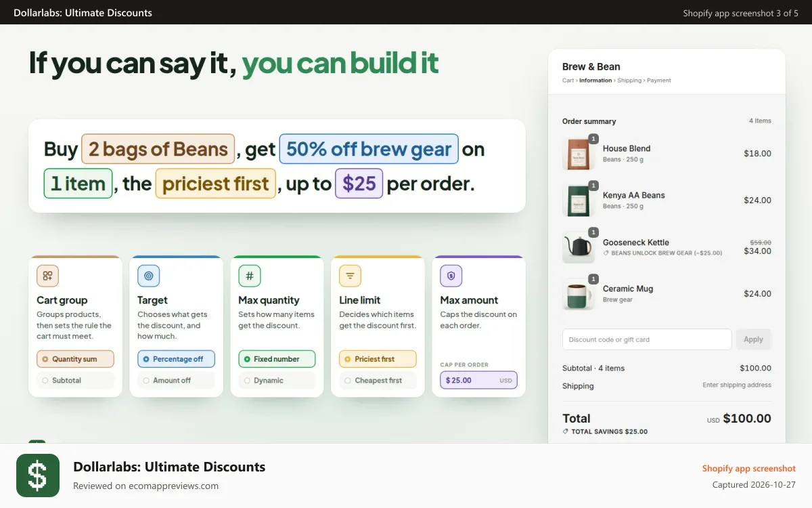This screenshot has height=508, width=812.
Task: Click the 'Shopify app screenshot' orange label
Action: point(749,468)
